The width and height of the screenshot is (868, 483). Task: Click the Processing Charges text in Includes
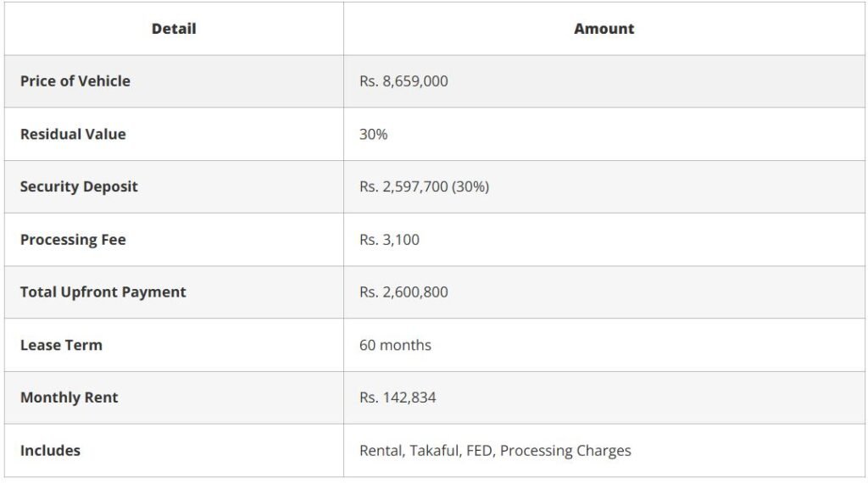[x=565, y=451]
